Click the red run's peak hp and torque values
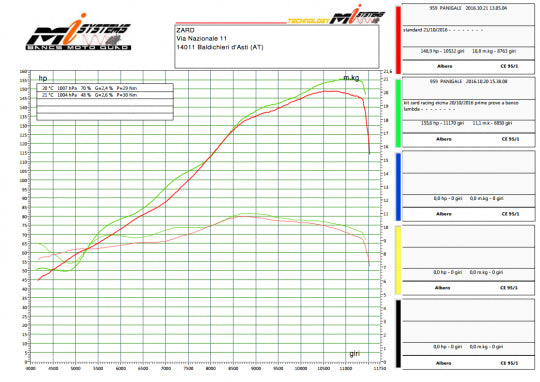The width and height of the screenshot is (540, 382). click(x=468, y=51)
